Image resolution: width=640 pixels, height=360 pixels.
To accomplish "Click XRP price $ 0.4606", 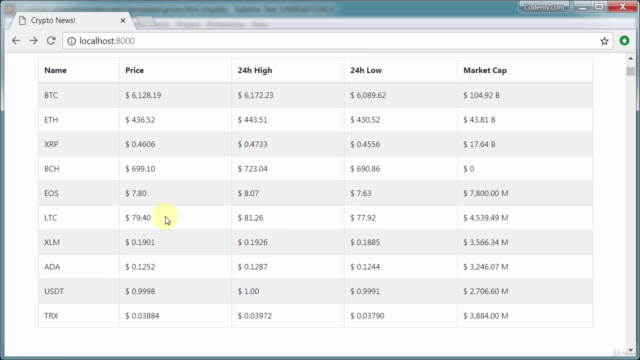I will tap(140, 144).
